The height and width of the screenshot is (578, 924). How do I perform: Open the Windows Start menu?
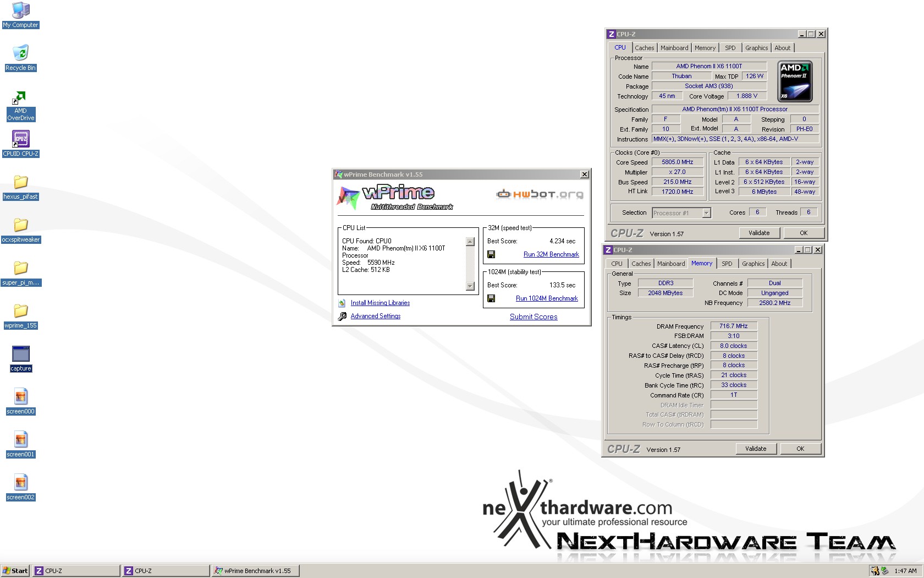15,571
